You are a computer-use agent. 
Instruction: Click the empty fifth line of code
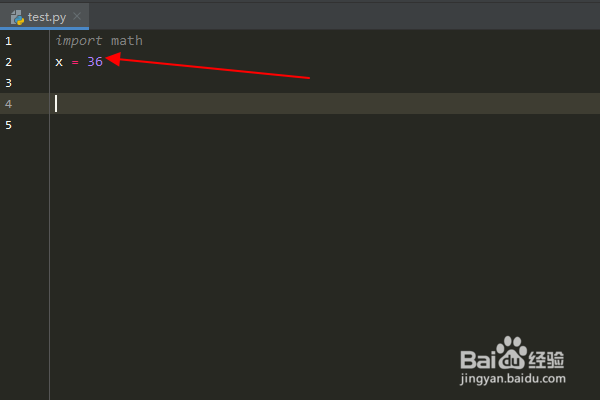[324, 125]
